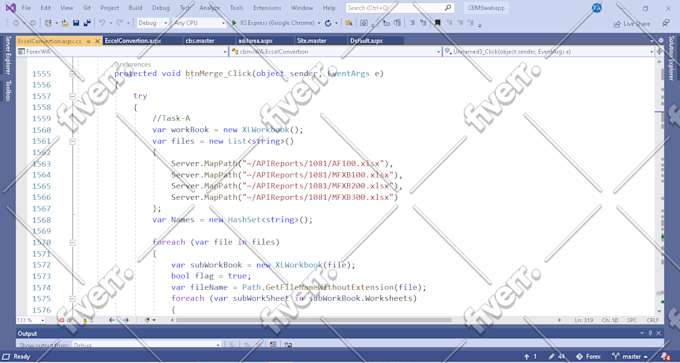The width and height of the screenshot is (680, 363).
Task: Open the Debug configuration dropdown
Action: (153, 23)
